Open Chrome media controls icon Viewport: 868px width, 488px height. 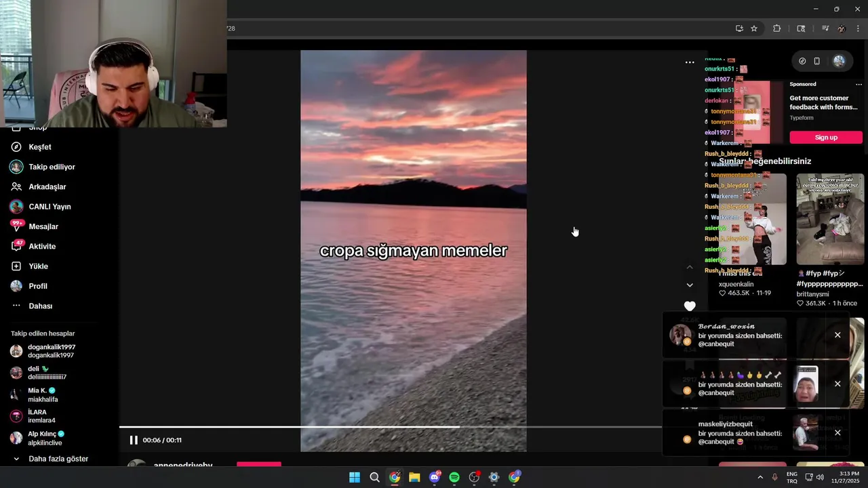click(x=825, y=28)
